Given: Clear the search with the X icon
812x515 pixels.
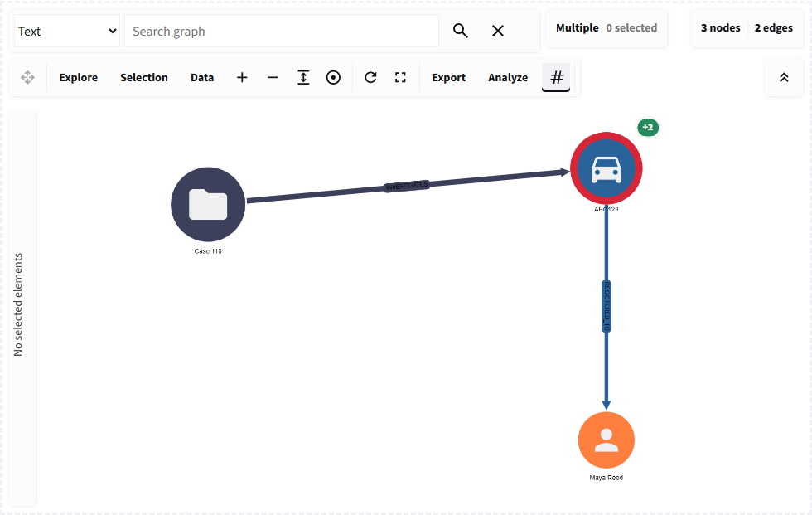Looking at the screenshot, I should pyautogui.click(x=498, y=31).
